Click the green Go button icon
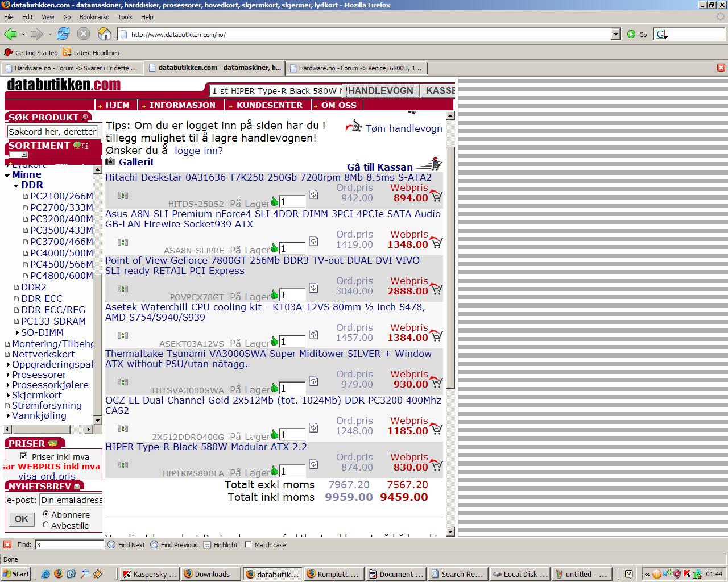 tap(631, 34)
